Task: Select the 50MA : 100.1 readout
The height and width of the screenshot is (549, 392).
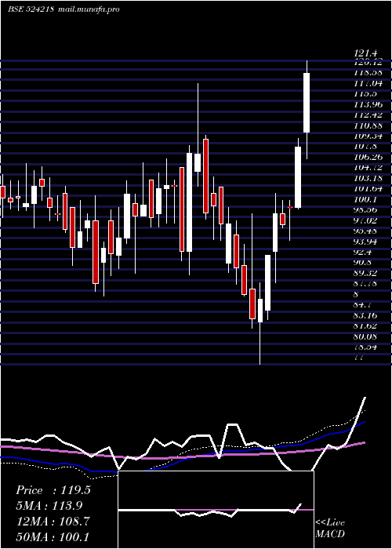Action: 53,536
